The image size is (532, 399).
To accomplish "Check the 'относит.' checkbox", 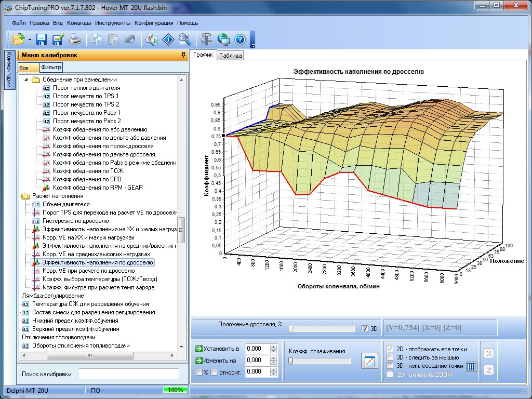I will tap(214, 372).
